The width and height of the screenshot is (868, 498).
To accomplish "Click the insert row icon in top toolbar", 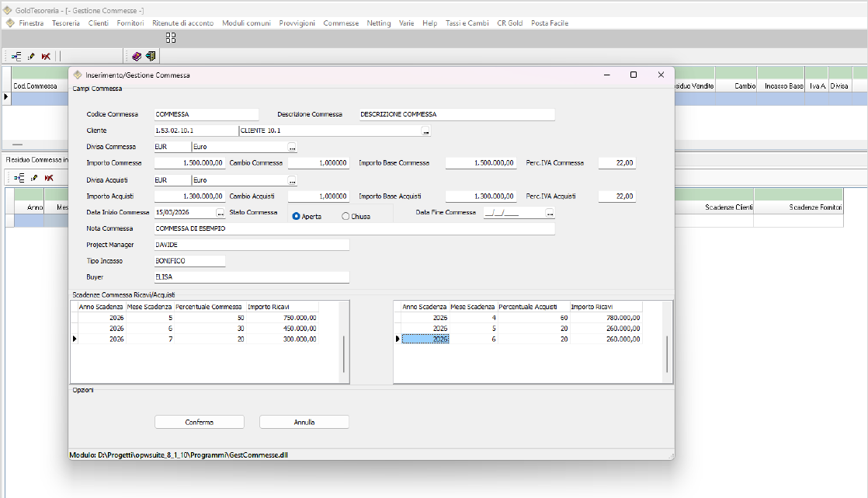I will click(x=16, y=56).
